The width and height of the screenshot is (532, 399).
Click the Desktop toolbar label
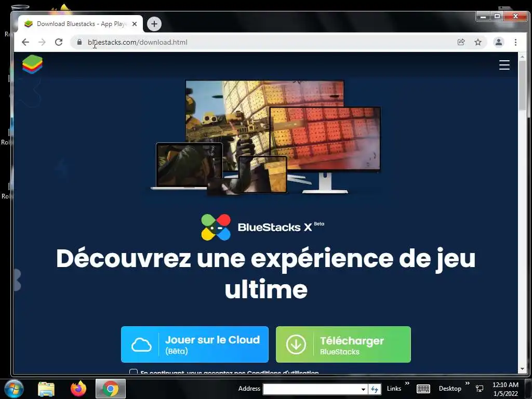point(450,389)
